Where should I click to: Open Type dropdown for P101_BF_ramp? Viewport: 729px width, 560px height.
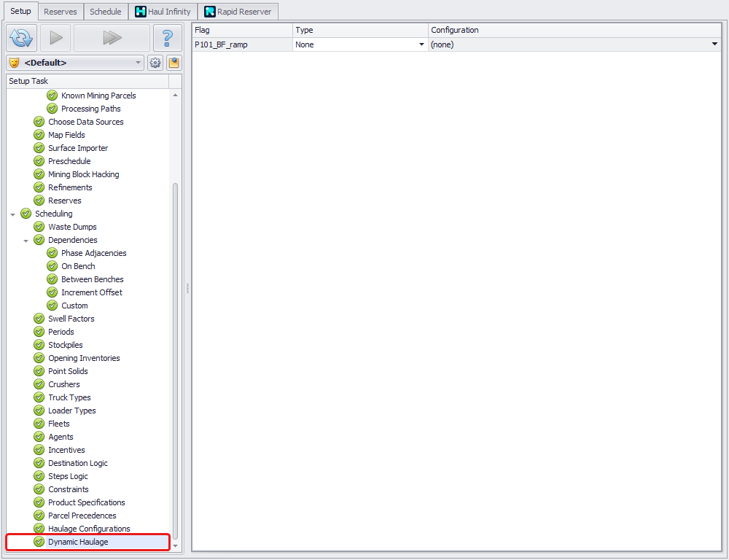(421, 44)
